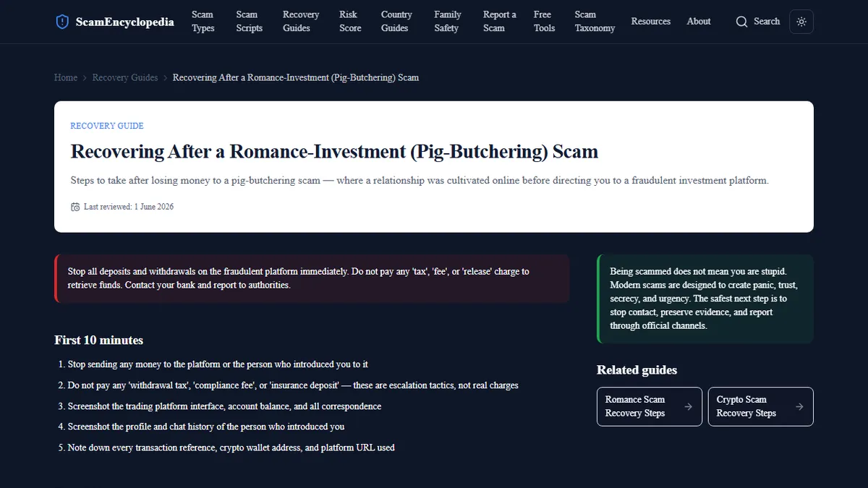The height and width of the screenshot is (488, 868).
Task: Click the Home breadcrumb link
Action: click(66, 77)
